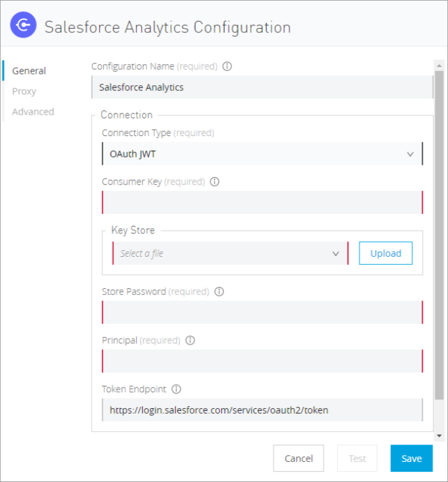Click the Cancel button
Screen dimensions: 448x482
(298, 459)
